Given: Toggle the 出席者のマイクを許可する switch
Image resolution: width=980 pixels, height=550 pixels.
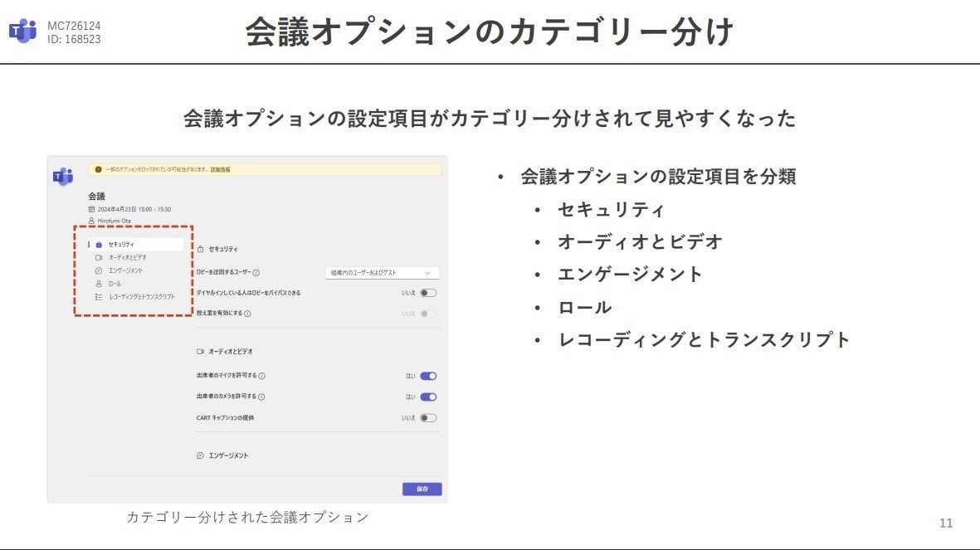Looking at the screenshot, I should 428,376.
